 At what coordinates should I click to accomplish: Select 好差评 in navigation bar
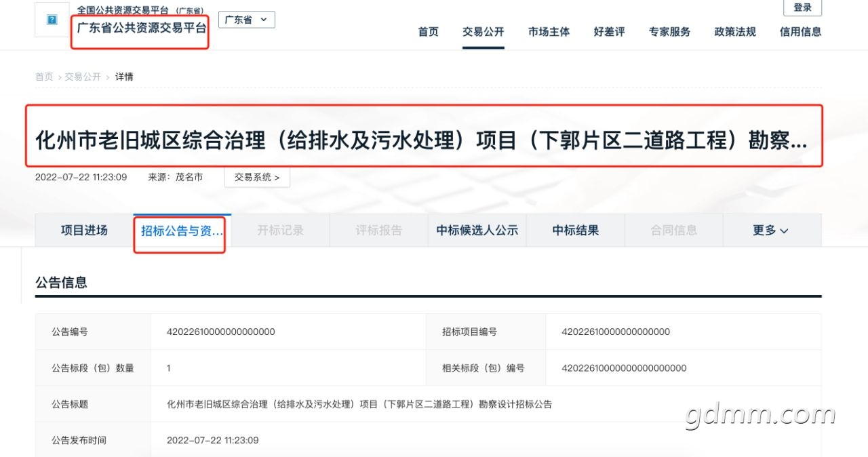click(609, 32)
